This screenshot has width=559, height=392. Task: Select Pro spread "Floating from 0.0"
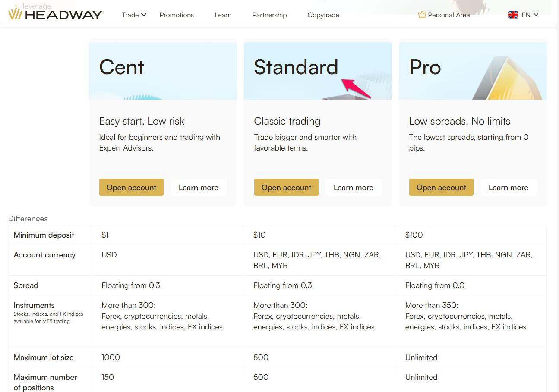pos(435,285)
